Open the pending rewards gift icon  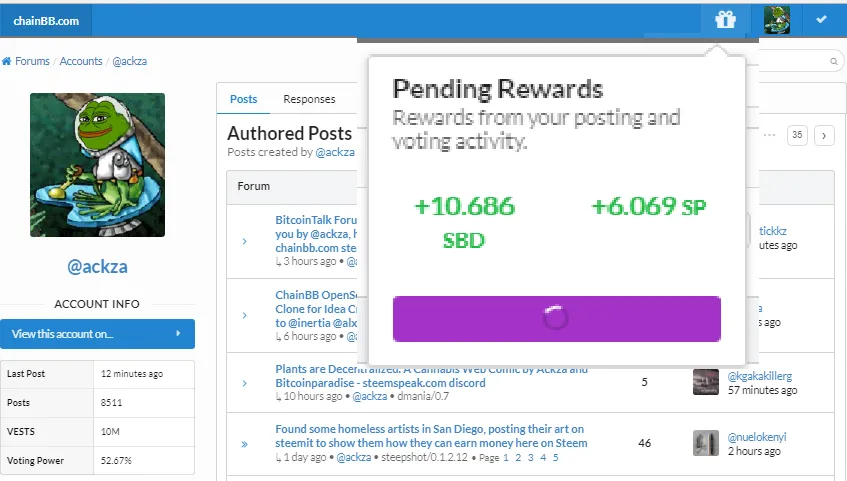(x=725, y=20)
